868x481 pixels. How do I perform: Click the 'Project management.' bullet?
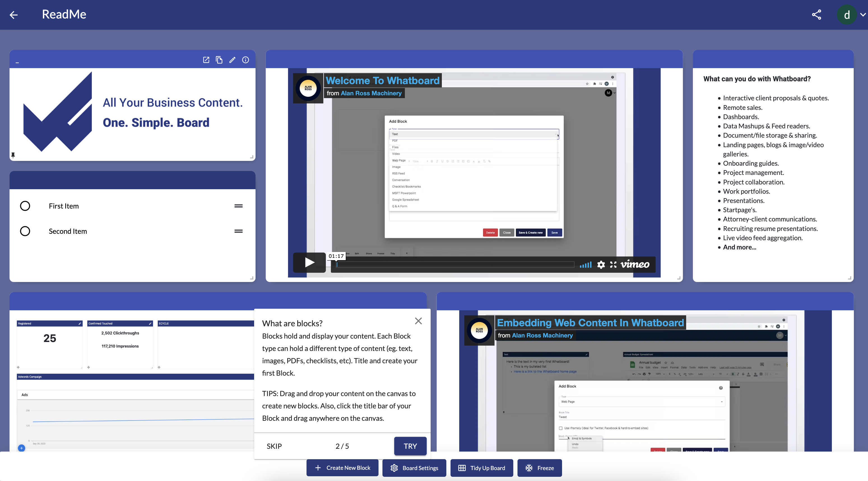[753, 173]
